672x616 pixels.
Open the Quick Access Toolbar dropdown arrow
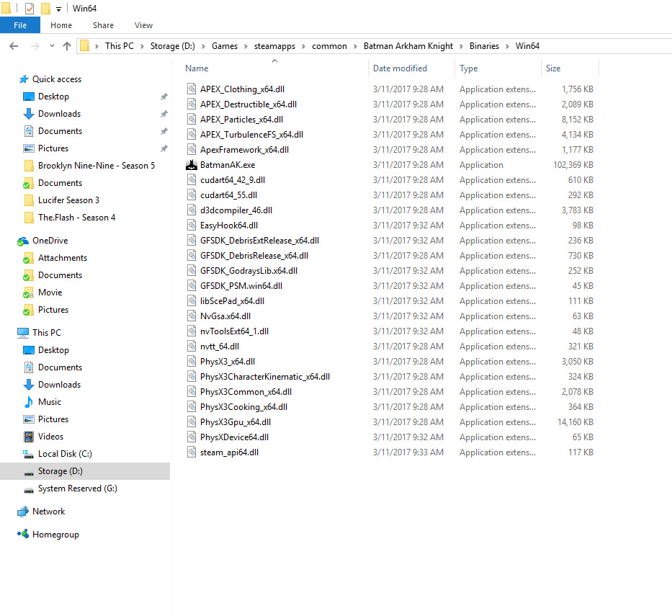(x=58, y=9)
